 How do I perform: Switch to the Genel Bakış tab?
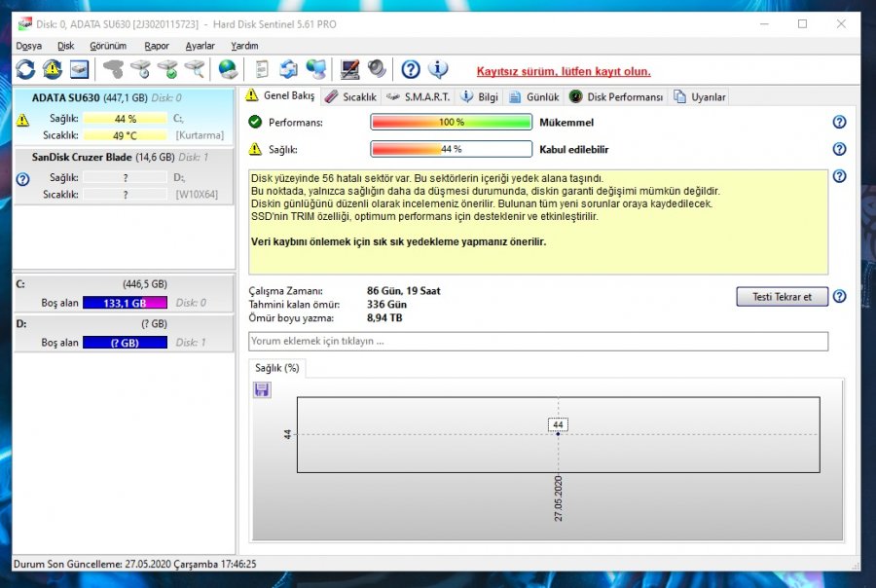coord(281,95)
